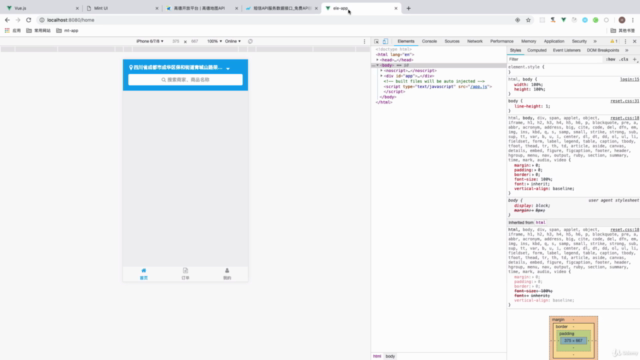Rotate the emulated device screen
Viewport: 640px width, 360px height.
pyautogui.click(x=250, y=41)
